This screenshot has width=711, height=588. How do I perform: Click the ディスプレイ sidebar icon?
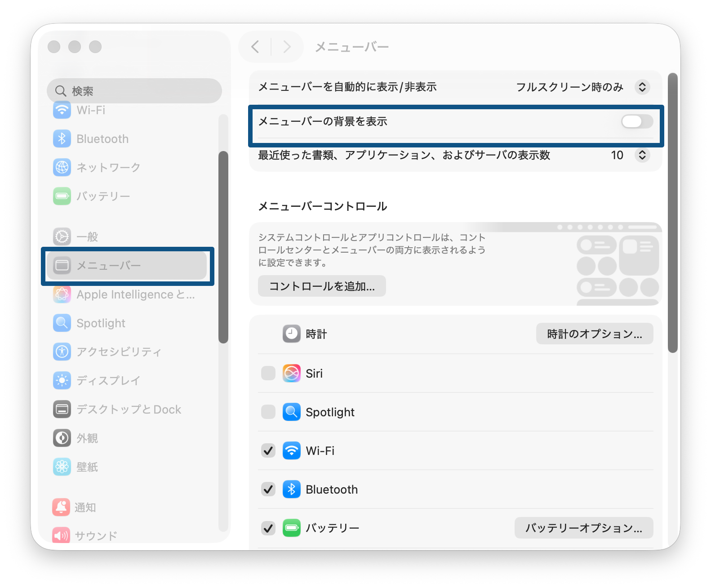click(62, 380)
